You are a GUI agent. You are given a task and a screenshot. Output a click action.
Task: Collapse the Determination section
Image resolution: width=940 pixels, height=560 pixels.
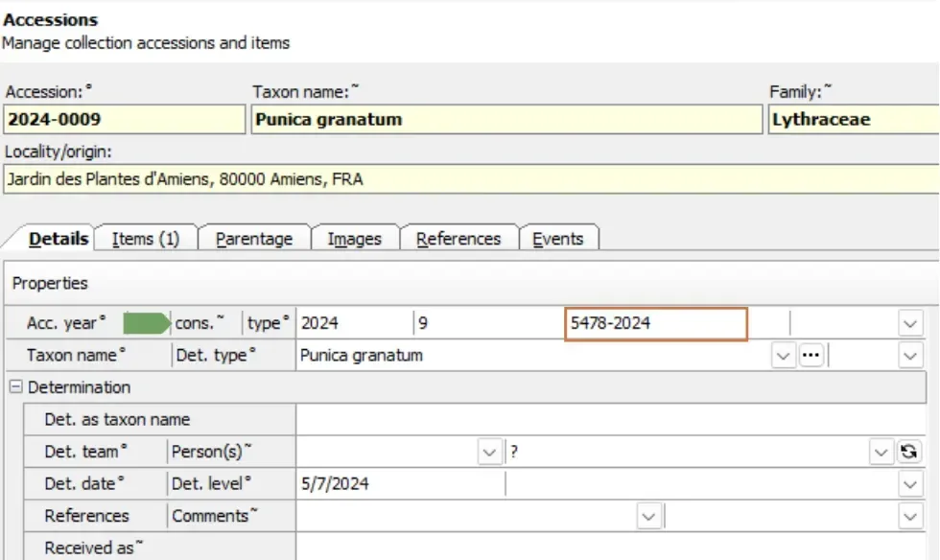pyautogui.click(x=16, y=386)
